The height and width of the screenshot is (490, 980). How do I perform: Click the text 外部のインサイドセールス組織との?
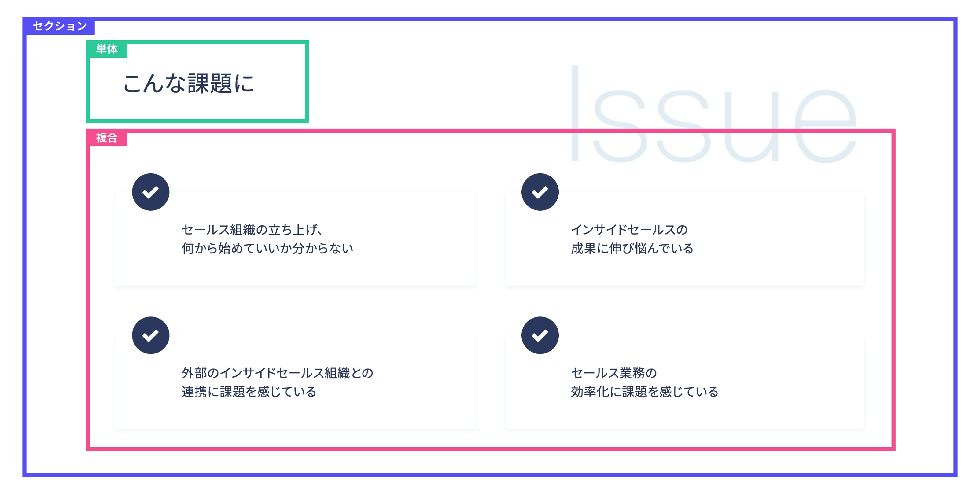click(x=277, y=373)
